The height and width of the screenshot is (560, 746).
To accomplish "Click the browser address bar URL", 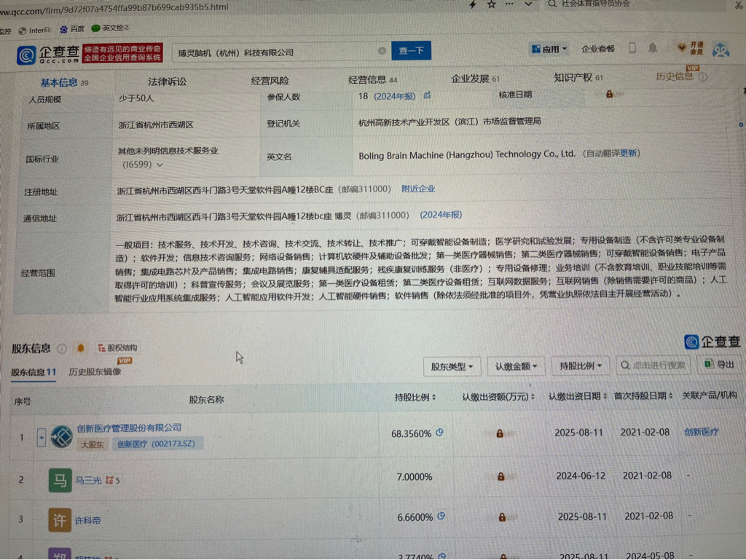I will pos(114,7).
